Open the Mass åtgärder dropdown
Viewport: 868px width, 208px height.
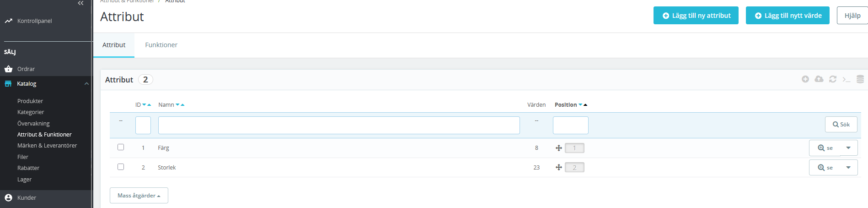coord(139,196)
